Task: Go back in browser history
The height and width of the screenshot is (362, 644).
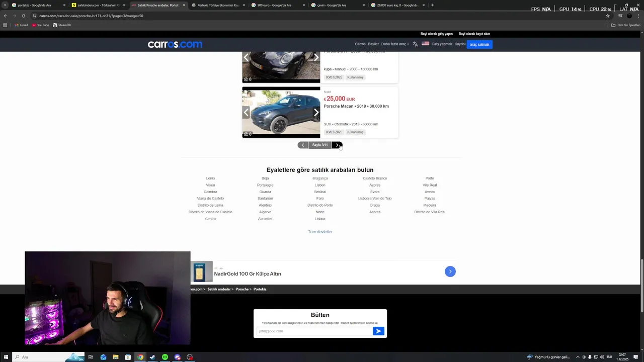Action: click(x=6, y=16)
